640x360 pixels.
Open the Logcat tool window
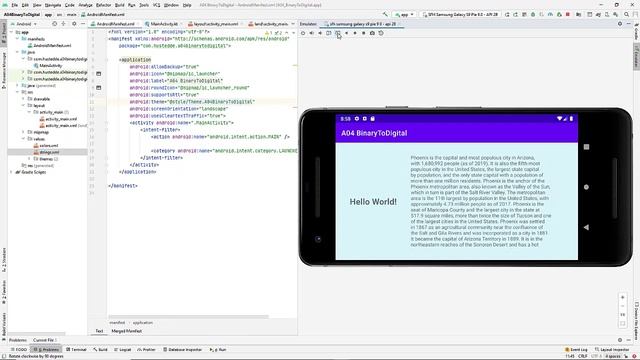pyautogui.click(x=122, y=349)
